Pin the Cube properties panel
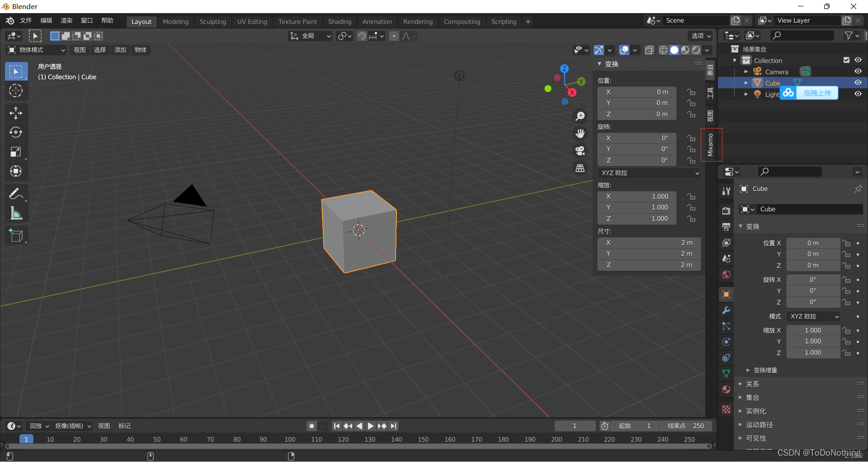This screenshot has height=462, width=868. [x=858, y=189]
